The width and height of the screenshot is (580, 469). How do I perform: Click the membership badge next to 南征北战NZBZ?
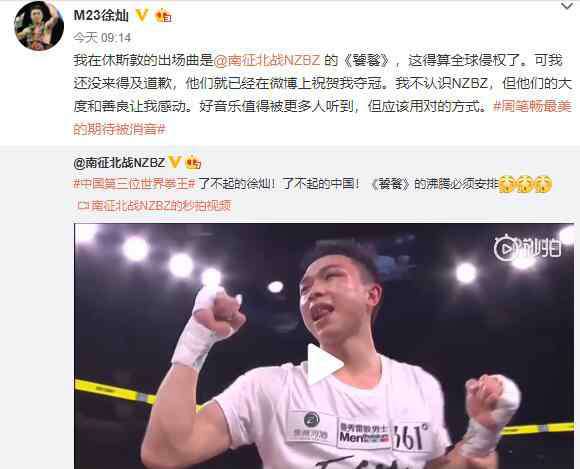pyautogui.click(x=193, y=162)
